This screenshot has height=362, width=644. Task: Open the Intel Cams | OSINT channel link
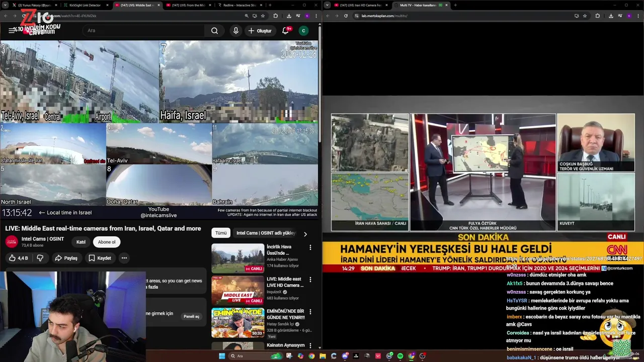click(x=43, y=239)
